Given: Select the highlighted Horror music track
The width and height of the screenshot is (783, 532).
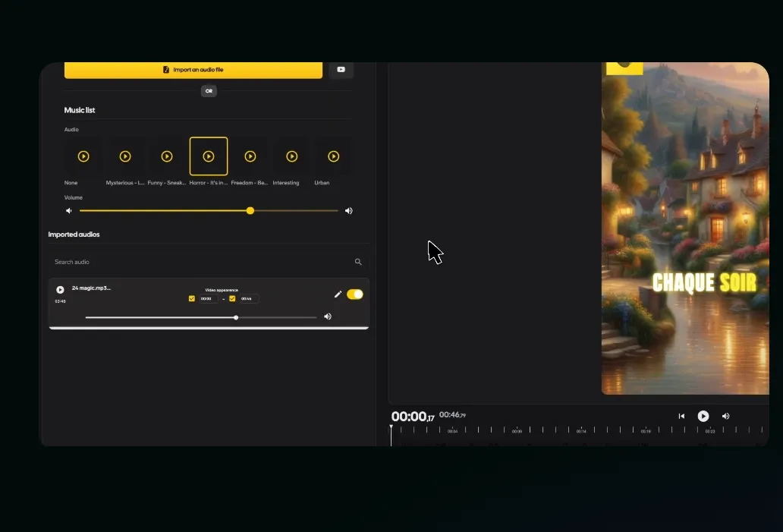Looking at the screenshot, I should 209,156.
